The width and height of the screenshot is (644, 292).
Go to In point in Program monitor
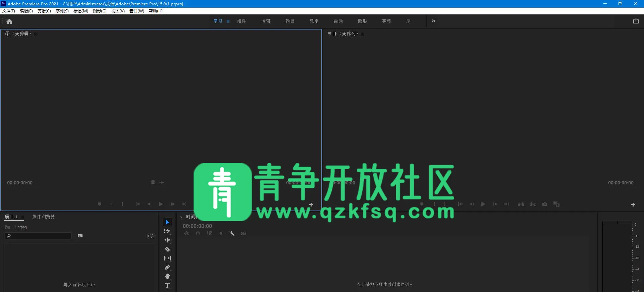(460, 204)
